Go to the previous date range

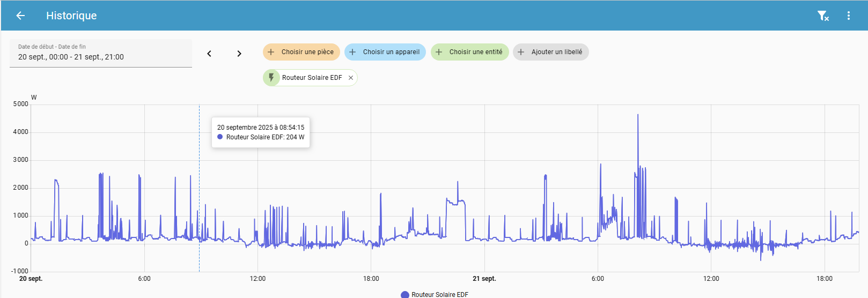tap(209, 54)
